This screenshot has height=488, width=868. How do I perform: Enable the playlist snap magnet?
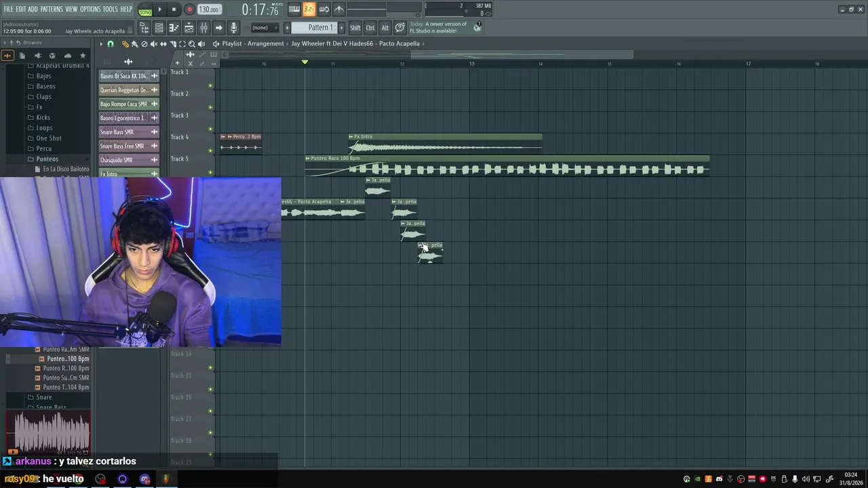[x=111, y=44]
